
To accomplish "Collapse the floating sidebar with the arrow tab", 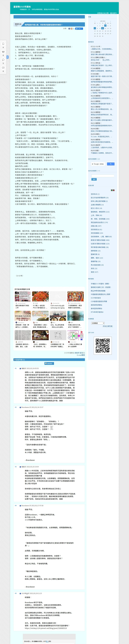I will point(8,57).
